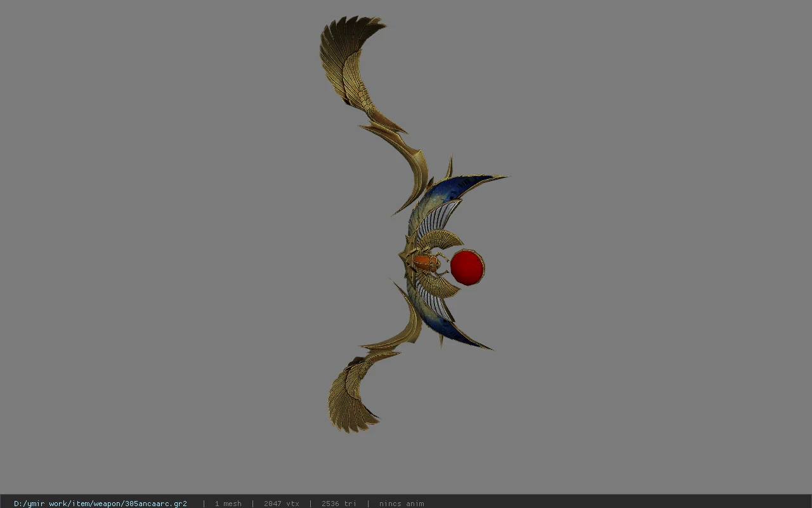Click the bow model in the 3D viewport

click(x=414, y=224)
